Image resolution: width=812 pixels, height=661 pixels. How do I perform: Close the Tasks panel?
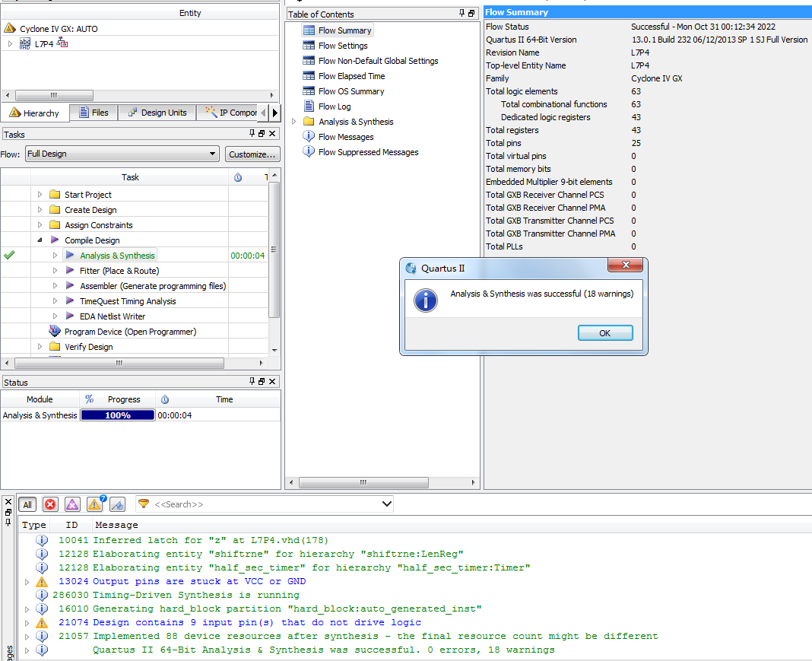coord(272,134)
